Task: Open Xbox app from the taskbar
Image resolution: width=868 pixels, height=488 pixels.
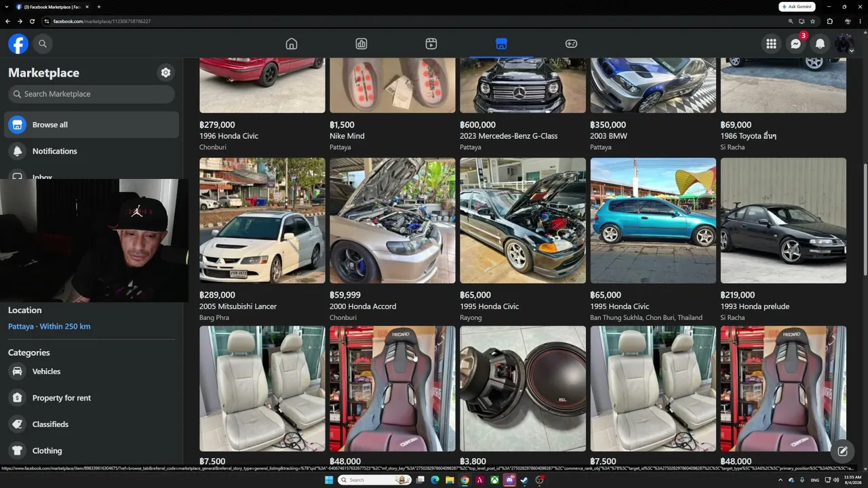Action: tap(494, 480)
